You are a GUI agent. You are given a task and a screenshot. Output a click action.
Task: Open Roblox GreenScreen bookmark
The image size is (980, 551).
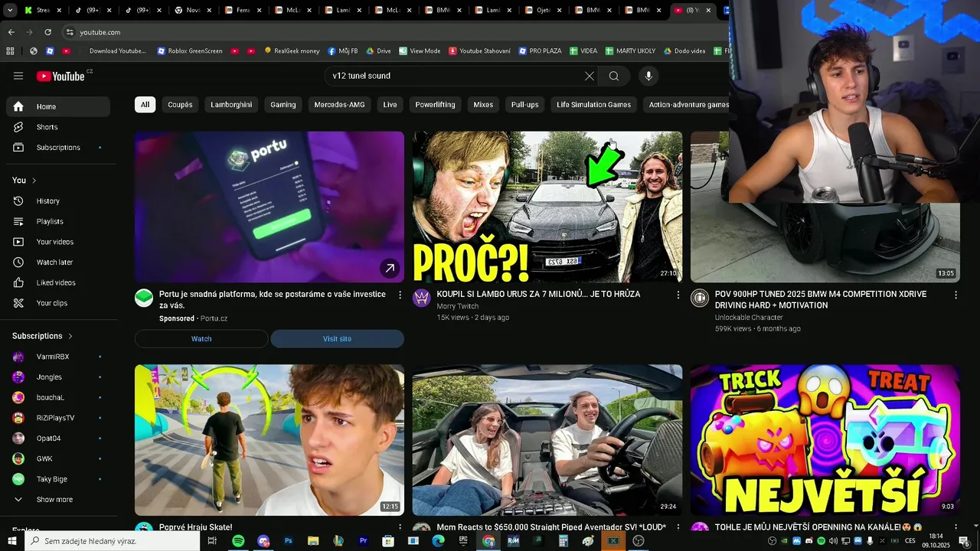pos(190,51)
